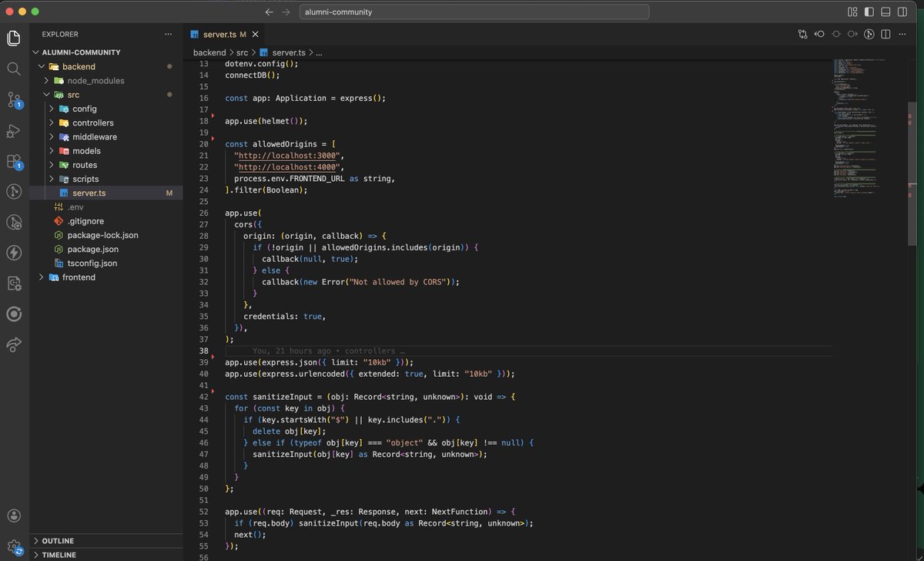Click the alumni-community command center search box
Image resolution: width=924 pixels, height=561 pixels.
coord(474,12)
